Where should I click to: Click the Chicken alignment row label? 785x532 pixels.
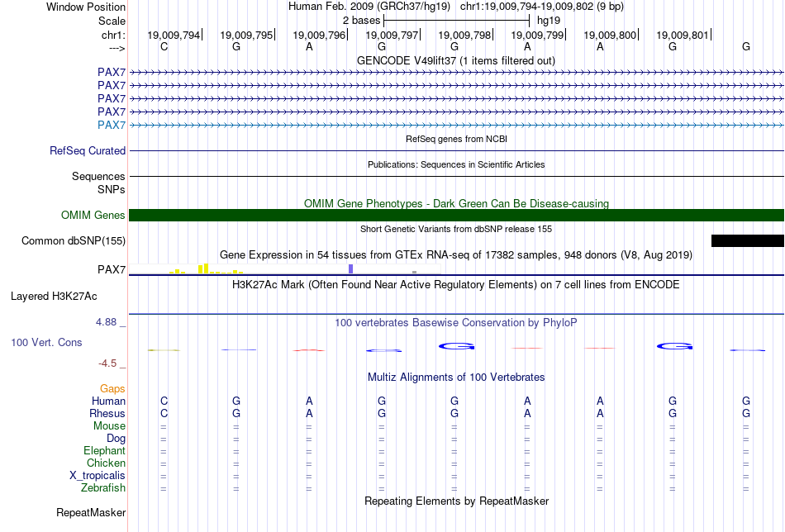click(106, 463)
